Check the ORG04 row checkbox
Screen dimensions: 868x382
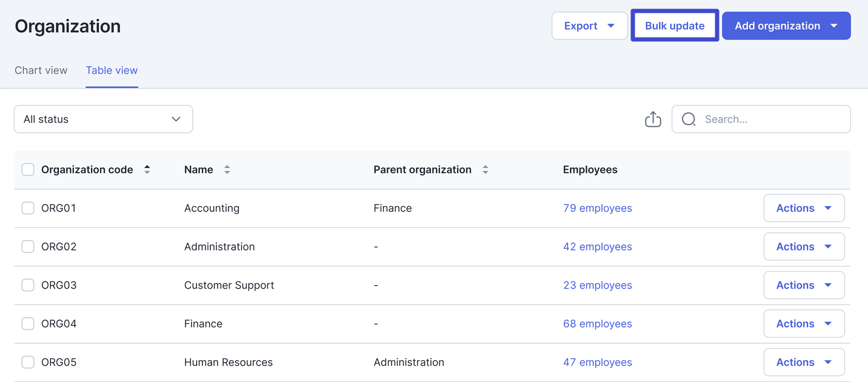click(28, 324)
